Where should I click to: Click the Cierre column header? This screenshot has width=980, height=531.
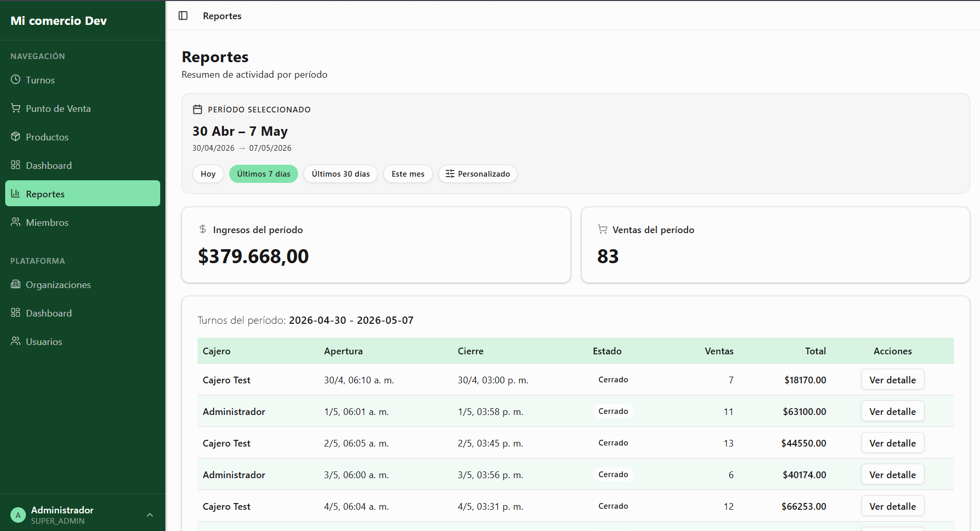470,351
